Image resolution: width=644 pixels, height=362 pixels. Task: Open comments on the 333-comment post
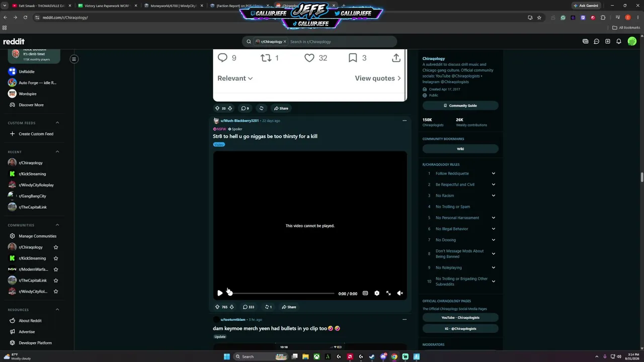[x=249, y=307]
